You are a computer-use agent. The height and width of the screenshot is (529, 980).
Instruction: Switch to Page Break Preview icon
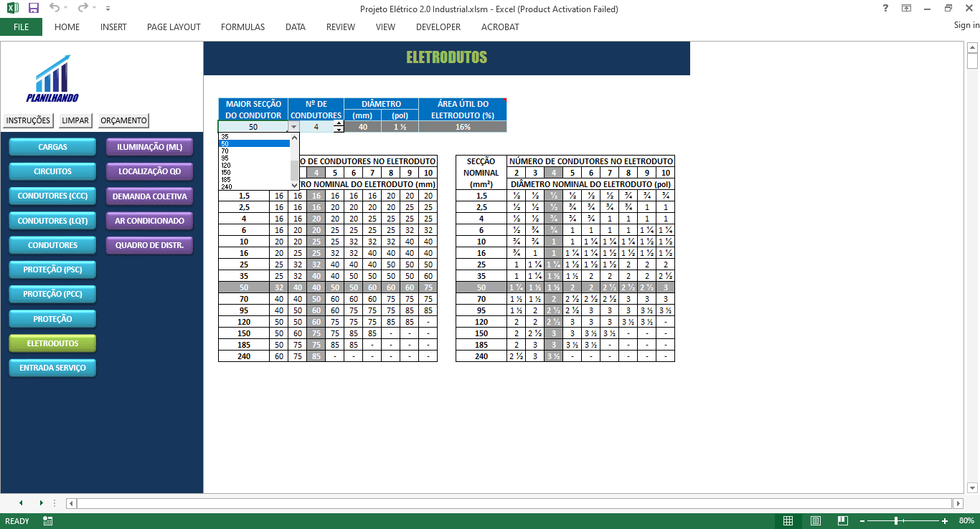point(843,520)
